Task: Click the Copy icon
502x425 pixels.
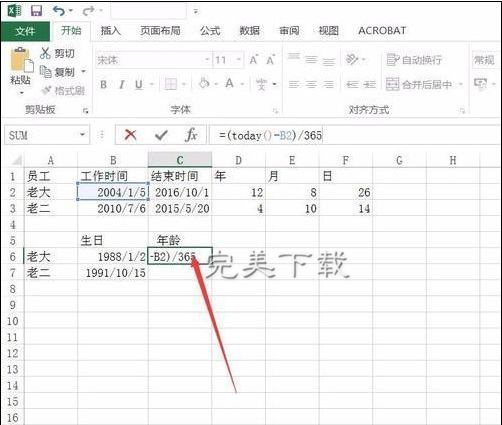Action: [x=45, y=71]
